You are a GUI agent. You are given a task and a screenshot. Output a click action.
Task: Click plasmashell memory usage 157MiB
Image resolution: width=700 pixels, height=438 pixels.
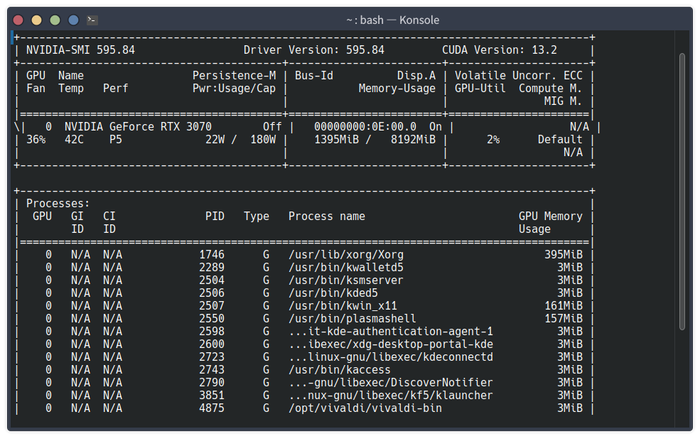[563, 319]
